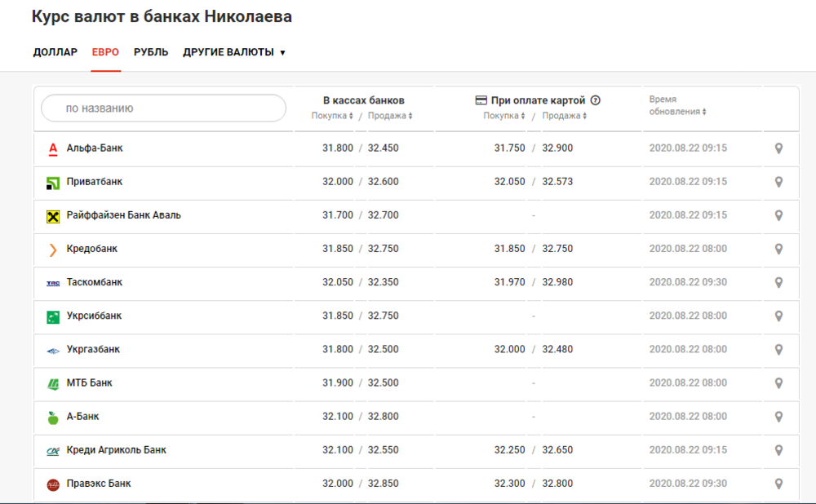The image size is (816, 504).
Task: Open Таскомбанк bank link
Action: (x=94, y=282)
